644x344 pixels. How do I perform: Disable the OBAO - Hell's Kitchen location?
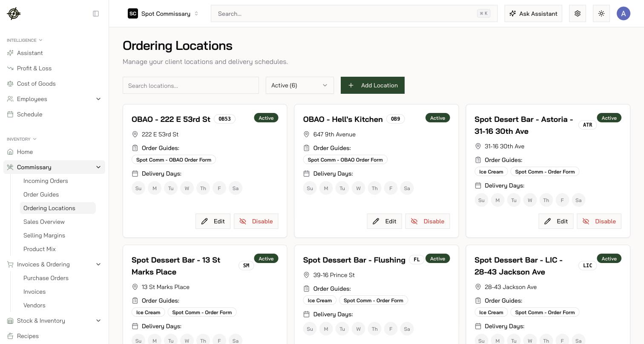pyautogui.click(x=428, y=221)
